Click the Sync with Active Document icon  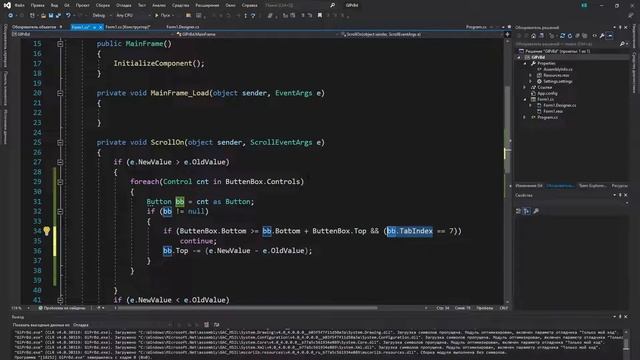pyautogui.click(x=562, y=36)
